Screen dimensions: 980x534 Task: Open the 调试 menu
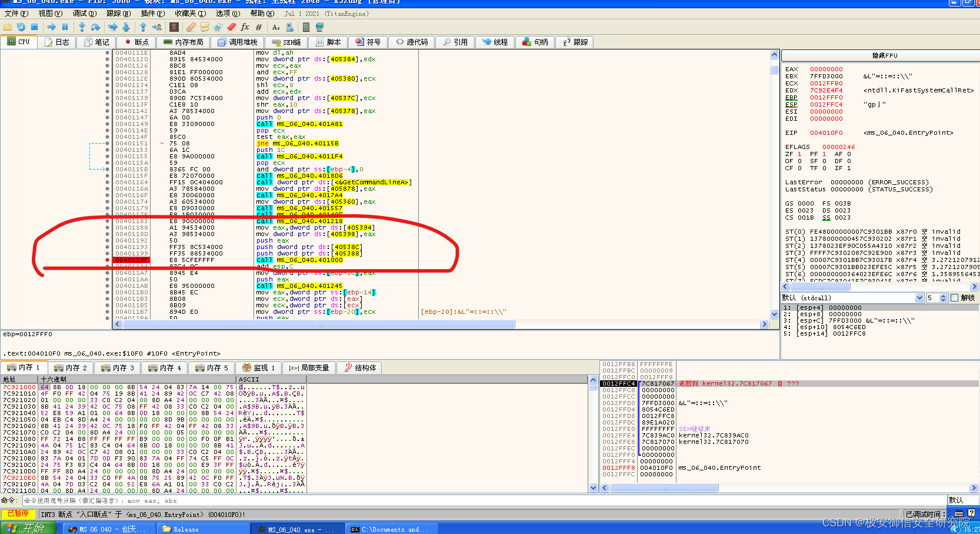[84, 13]
